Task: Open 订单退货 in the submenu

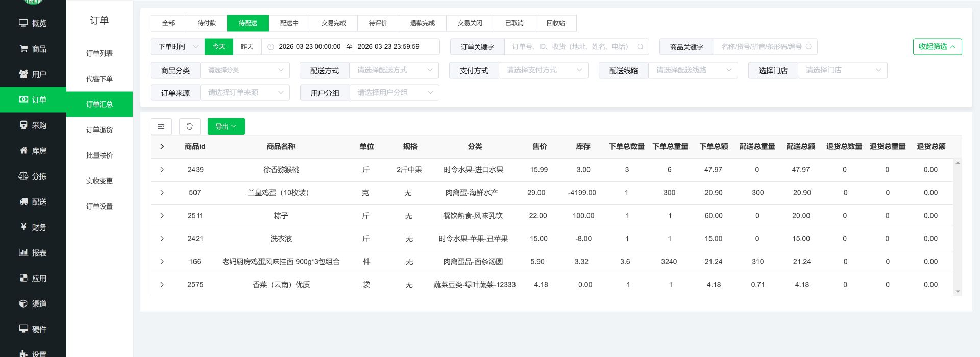Action: pyautogui.click(x=100, y=130)
